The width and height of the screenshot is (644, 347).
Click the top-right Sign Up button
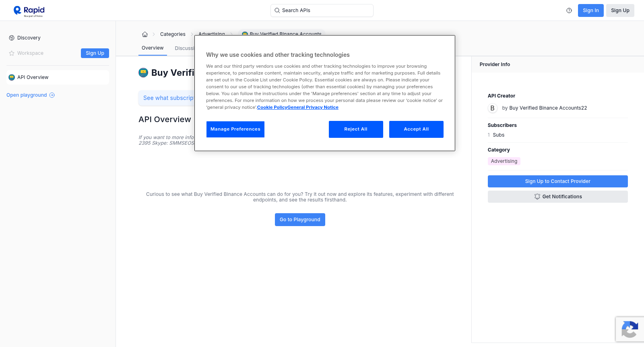click(620, 10)
